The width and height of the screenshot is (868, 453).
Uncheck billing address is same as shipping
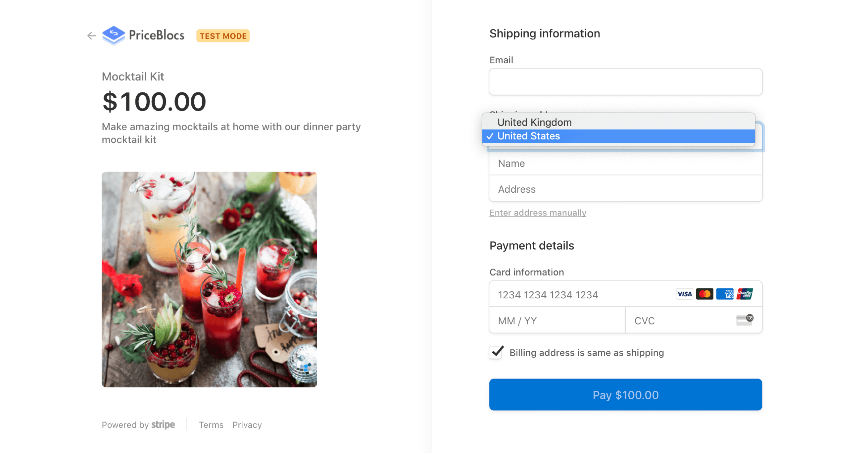tap(496, 353)
